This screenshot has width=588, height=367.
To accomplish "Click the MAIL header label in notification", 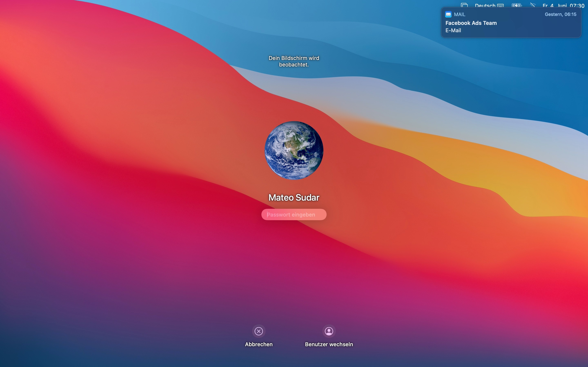I will [459, 14].
